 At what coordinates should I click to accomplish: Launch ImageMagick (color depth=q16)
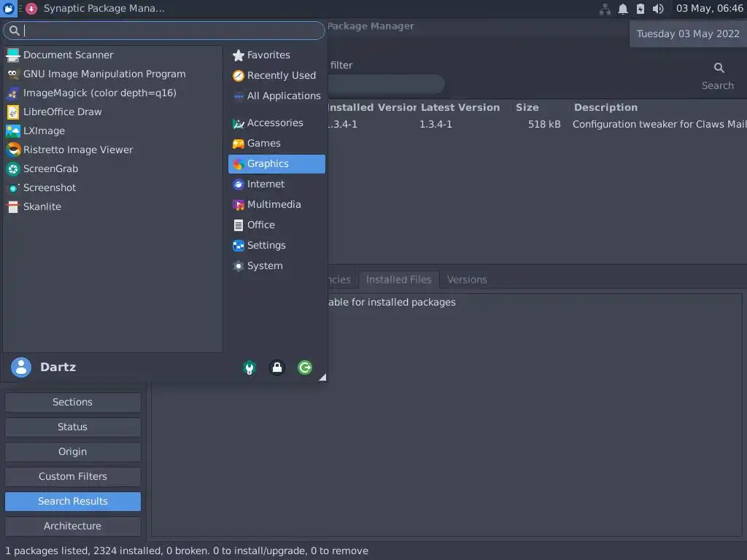[112, 93]
